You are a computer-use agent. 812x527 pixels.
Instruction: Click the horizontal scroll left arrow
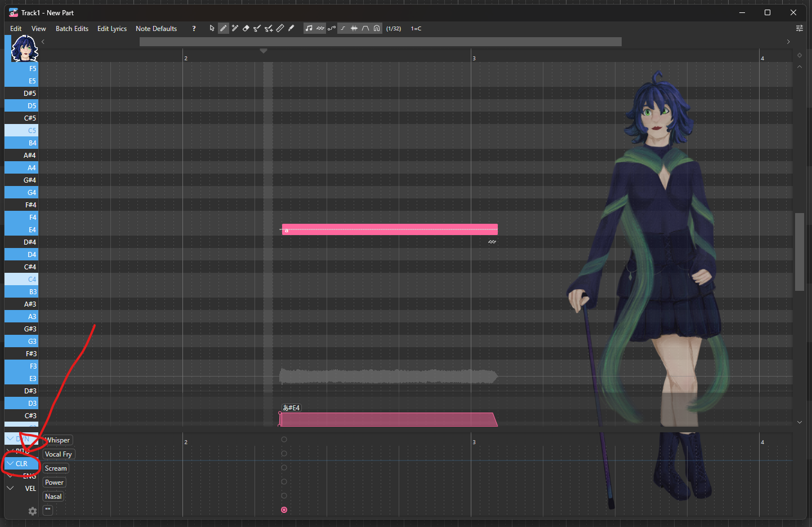(43, 42)
